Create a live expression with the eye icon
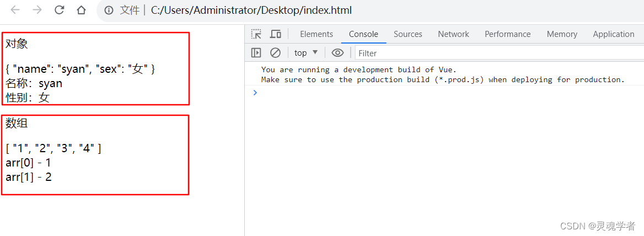Viewport: 644px width, 236px height. pyautogui.click(x=337, y=52)
